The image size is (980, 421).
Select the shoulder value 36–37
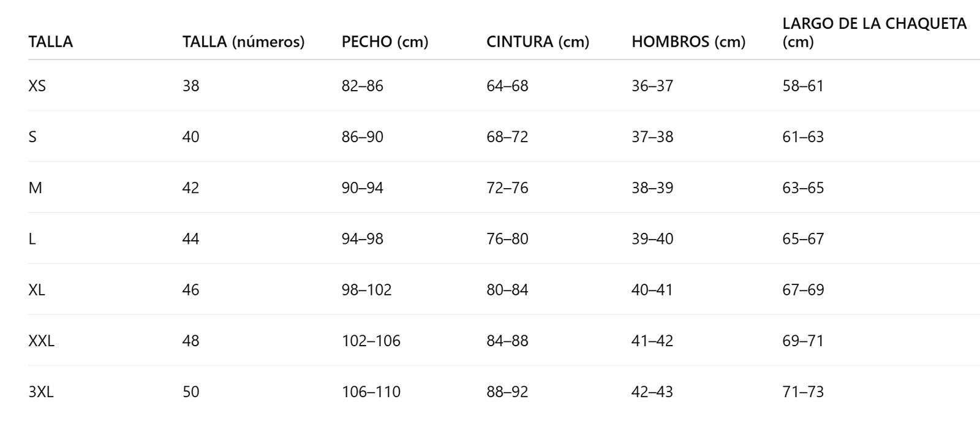click(652, 86)
